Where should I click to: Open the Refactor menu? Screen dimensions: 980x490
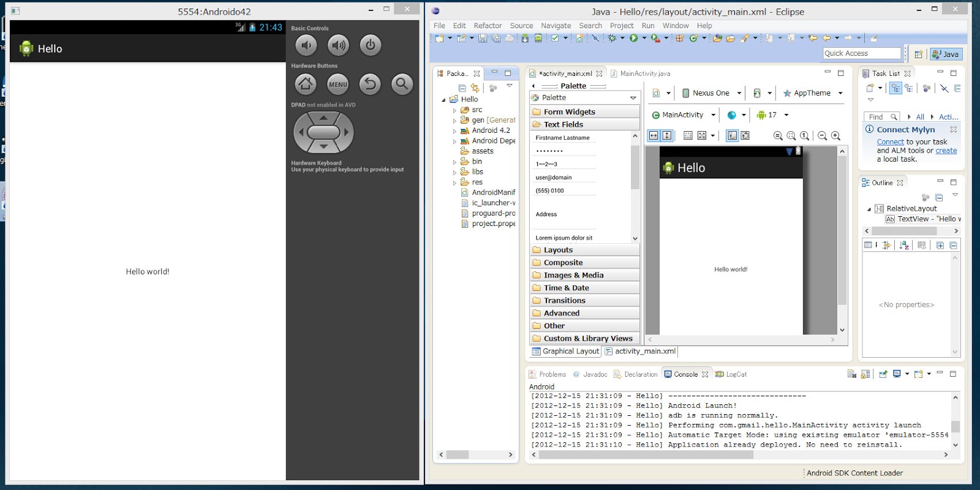488,26
